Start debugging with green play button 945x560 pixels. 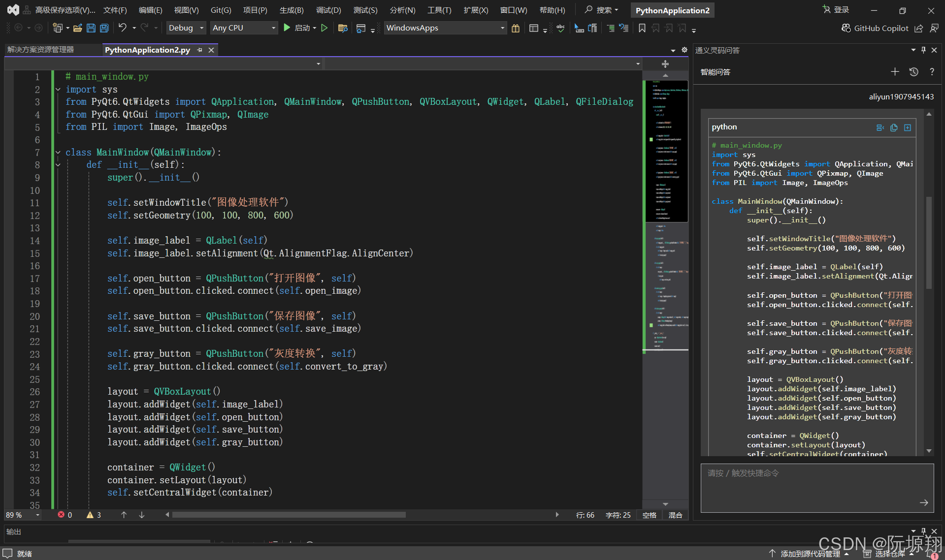(287, 28)
